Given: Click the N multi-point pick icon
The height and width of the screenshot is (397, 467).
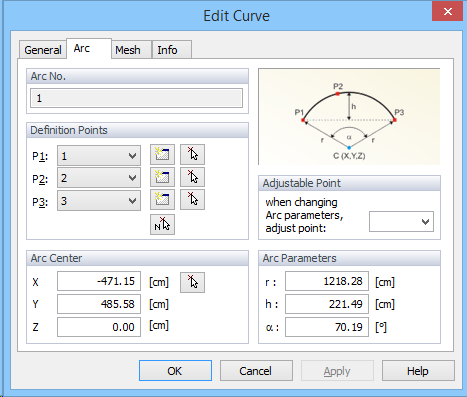Looking at the screenshot, I should [162, 224].
